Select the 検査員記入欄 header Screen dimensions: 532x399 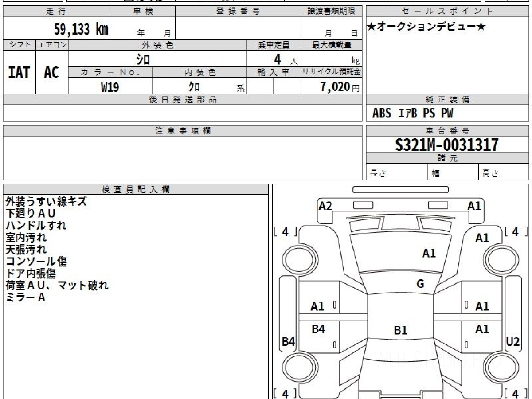pos(136,189)
